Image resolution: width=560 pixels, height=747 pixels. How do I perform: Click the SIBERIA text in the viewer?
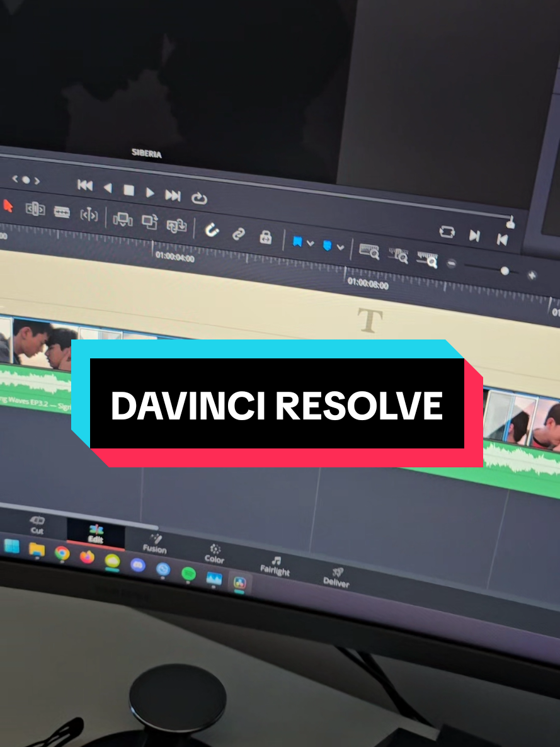(146, 154)
